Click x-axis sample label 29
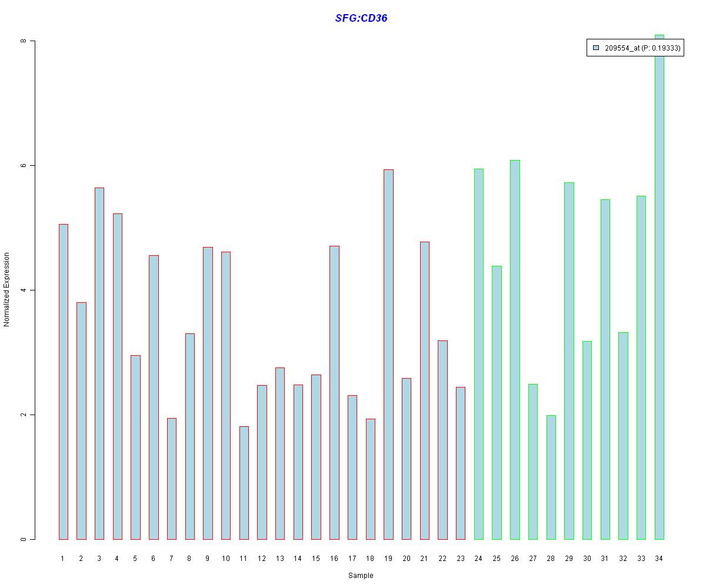Viewport: 706px width, 588px height. pos(568,558)
